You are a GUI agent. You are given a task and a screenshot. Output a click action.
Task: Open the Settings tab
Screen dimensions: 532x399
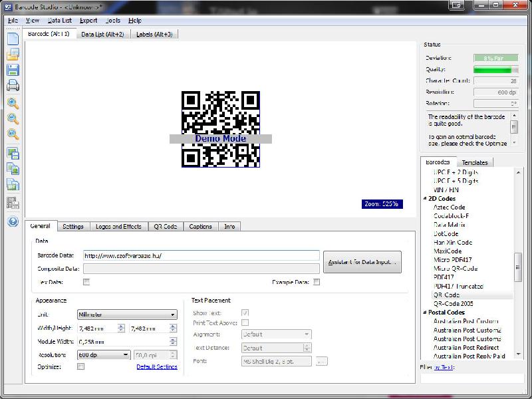coord(73,227)
